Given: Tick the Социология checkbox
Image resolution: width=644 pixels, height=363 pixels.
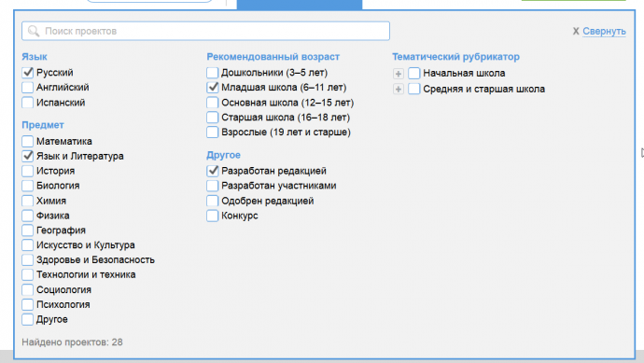Looking at the screenshot, I should tap(27, 290).
